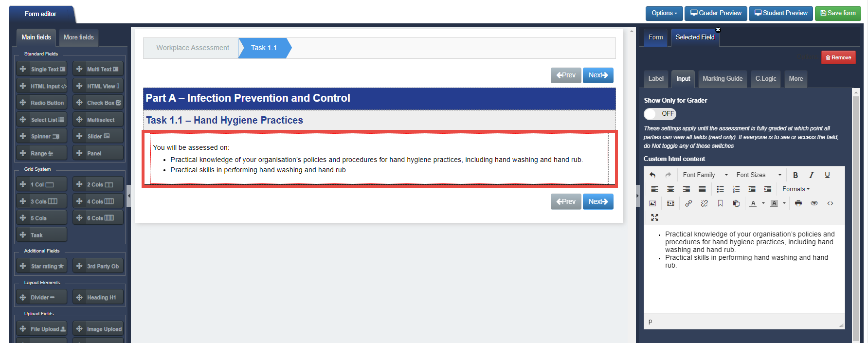Switch to the Marking Guide tab

pos(723,79)
